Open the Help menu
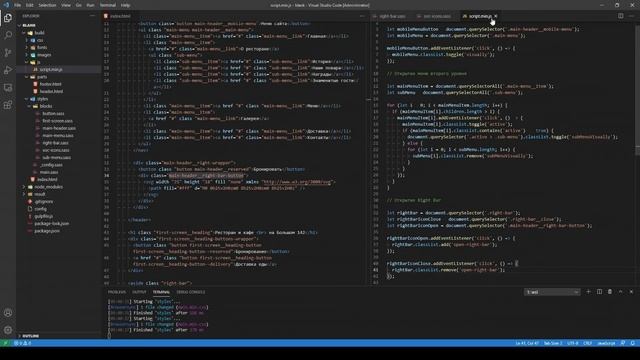 coord(125,5)
